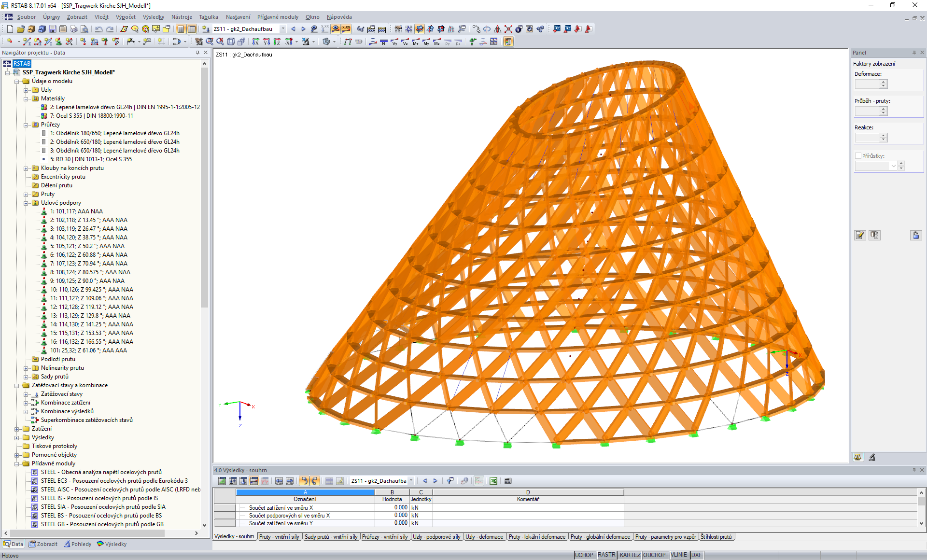Select the STEEL EC3 module entry
Image resolution: width=927 pixels, height=560 pixels.
[x=114, y=481]
